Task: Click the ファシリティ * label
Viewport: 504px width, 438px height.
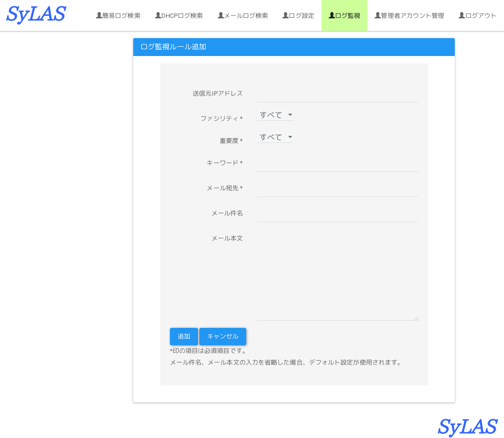Action: 222,118
